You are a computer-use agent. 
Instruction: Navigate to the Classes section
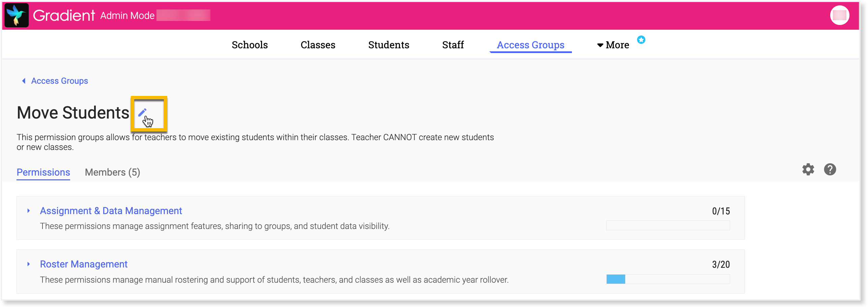[318, 45]
